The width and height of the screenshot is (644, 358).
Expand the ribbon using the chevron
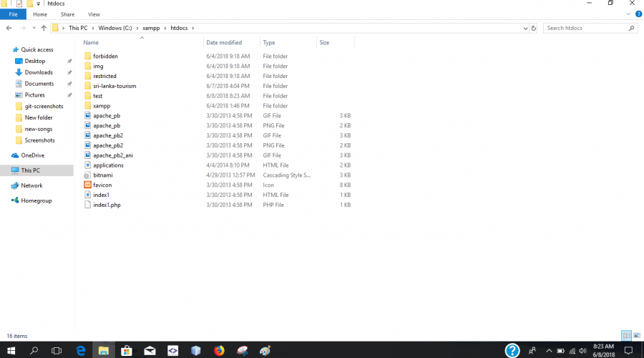tap(628, 14)
